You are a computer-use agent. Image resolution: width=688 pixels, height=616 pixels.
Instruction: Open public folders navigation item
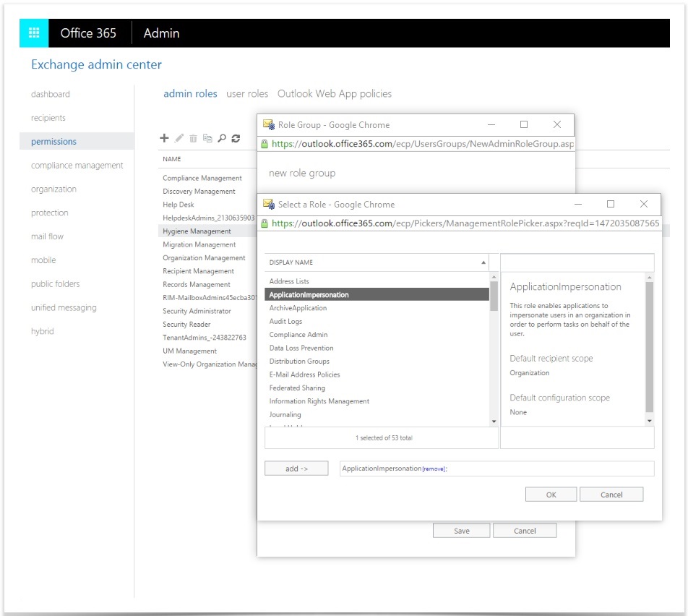pyautogui.click(x=55, y=283)
